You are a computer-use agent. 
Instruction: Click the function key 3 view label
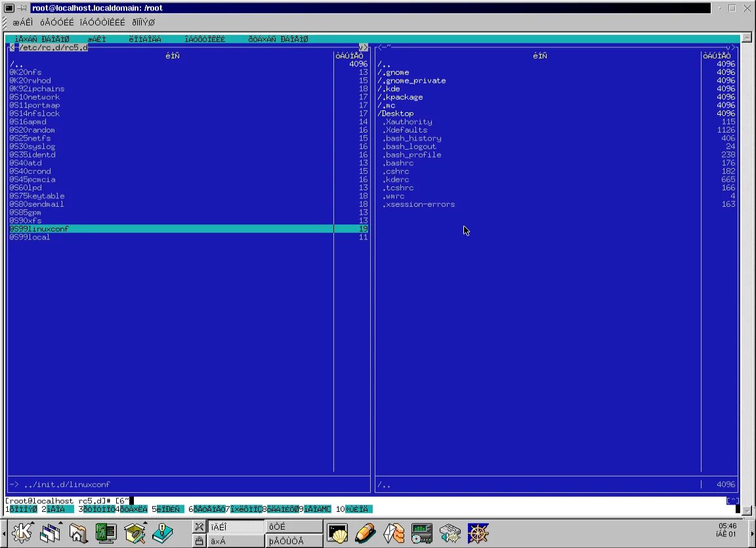[99, 509]
